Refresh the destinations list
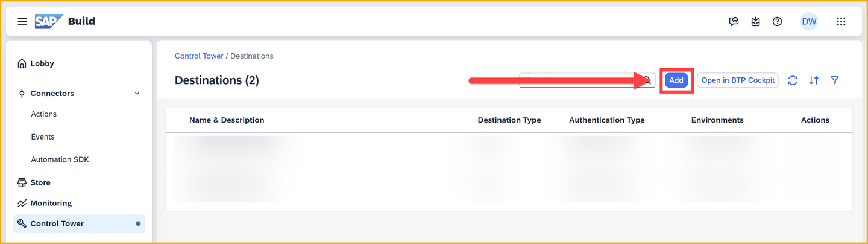The image size is (868, 244). (x=793, y=80)
